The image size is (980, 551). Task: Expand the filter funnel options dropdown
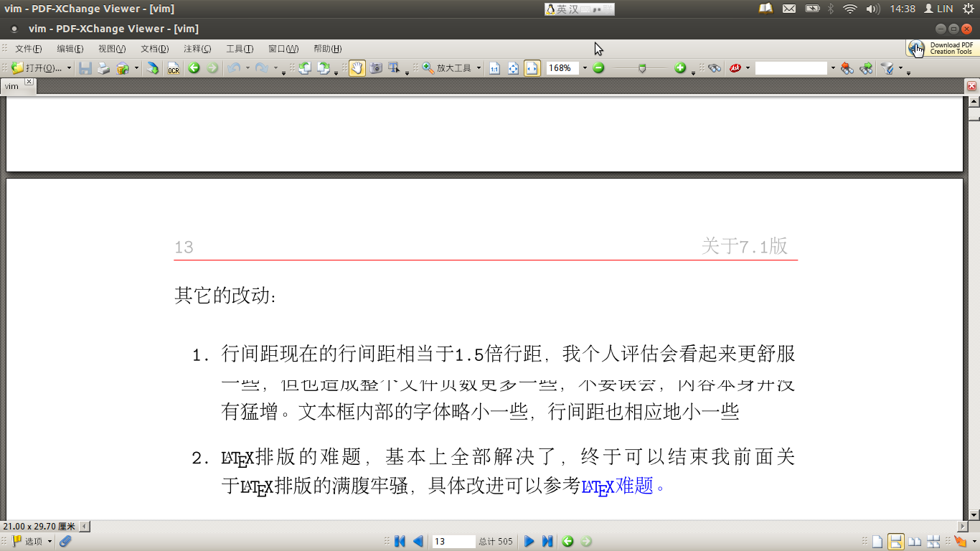coord(900,68)
